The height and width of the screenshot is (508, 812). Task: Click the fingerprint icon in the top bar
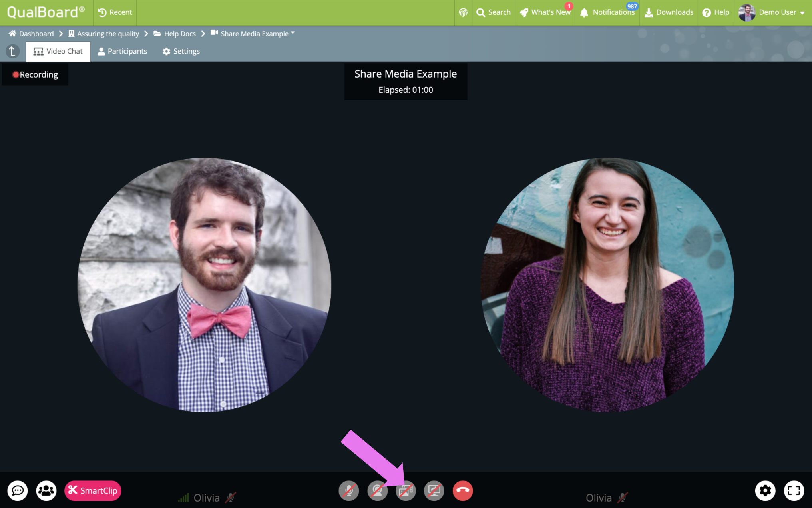coord(463,12)
